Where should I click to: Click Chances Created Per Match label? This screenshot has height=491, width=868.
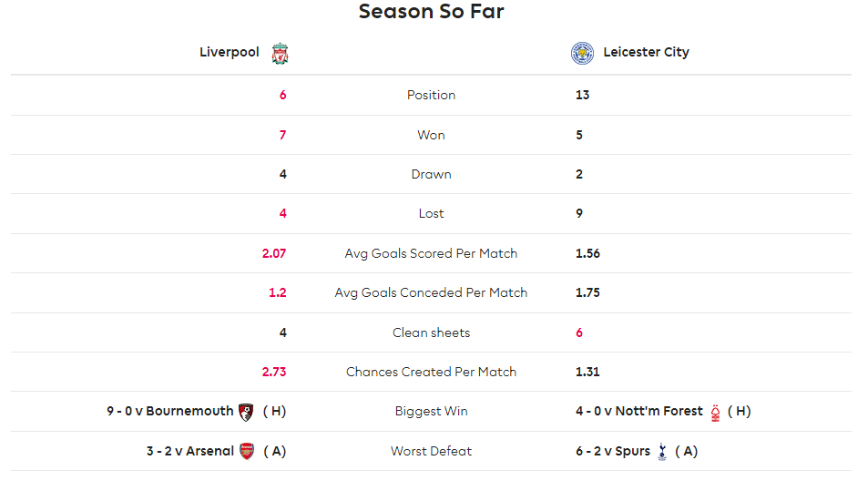click(x=431, y=372)
